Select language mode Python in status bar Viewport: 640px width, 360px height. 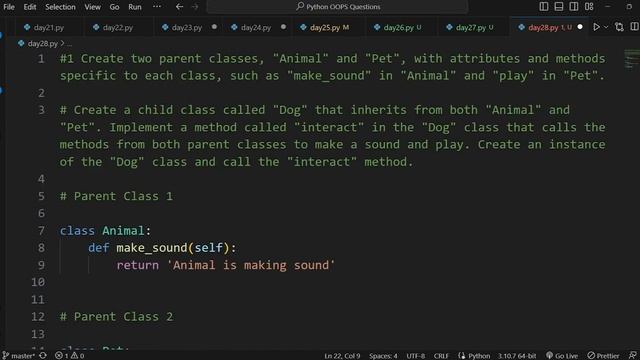(x=474, y=356)
